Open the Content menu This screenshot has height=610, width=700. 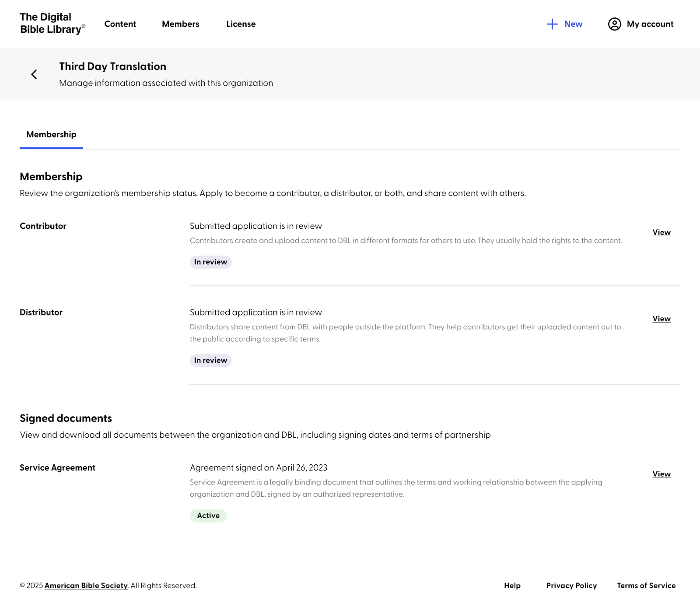pyautogui.click(x=120, y=24)
